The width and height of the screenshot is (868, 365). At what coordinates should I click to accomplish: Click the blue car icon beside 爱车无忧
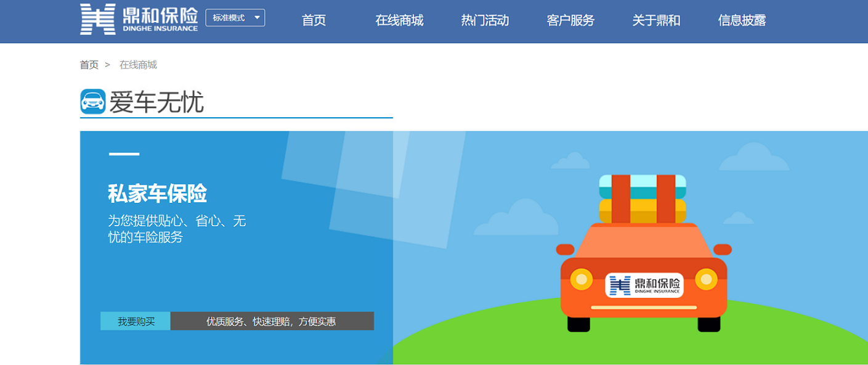(93, 102)
